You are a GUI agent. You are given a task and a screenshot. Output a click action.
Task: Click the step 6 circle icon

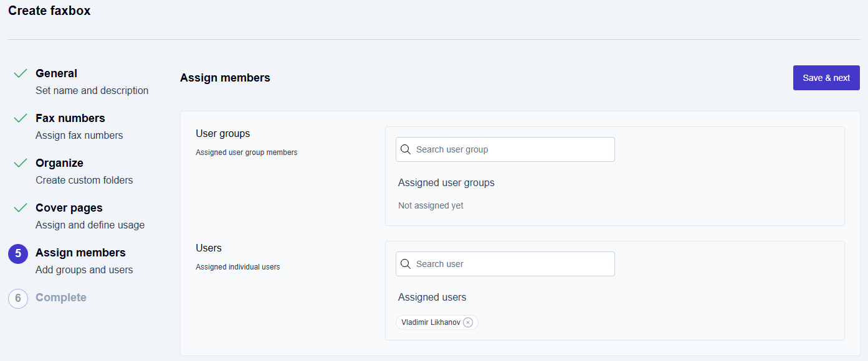pos(18,299)
